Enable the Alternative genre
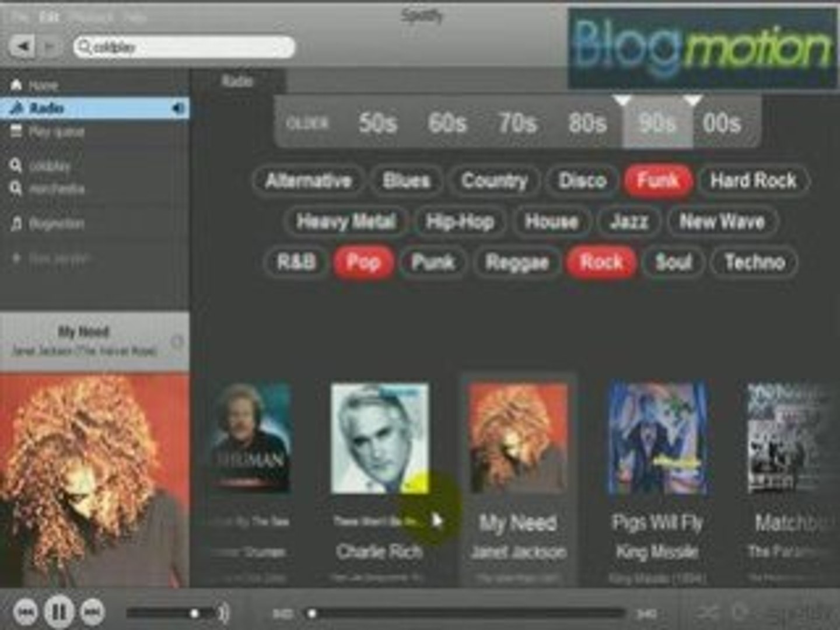Viewport: 840px width, 630px height. (x=309, y=180)
